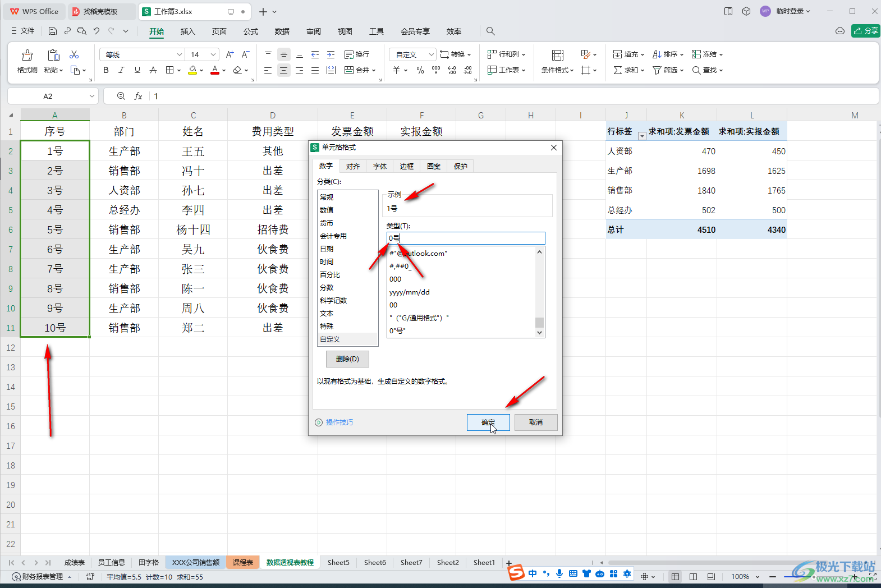Toggle normal view in status bar
The width and height of the screenshot is (881, 588).
click(x=675, y=577)
